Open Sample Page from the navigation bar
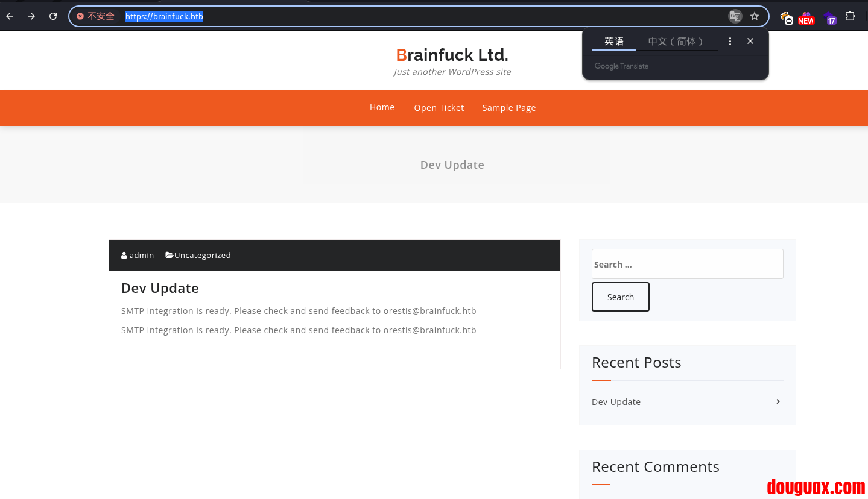This screenshot has width=868, height=499. (508, 108)
